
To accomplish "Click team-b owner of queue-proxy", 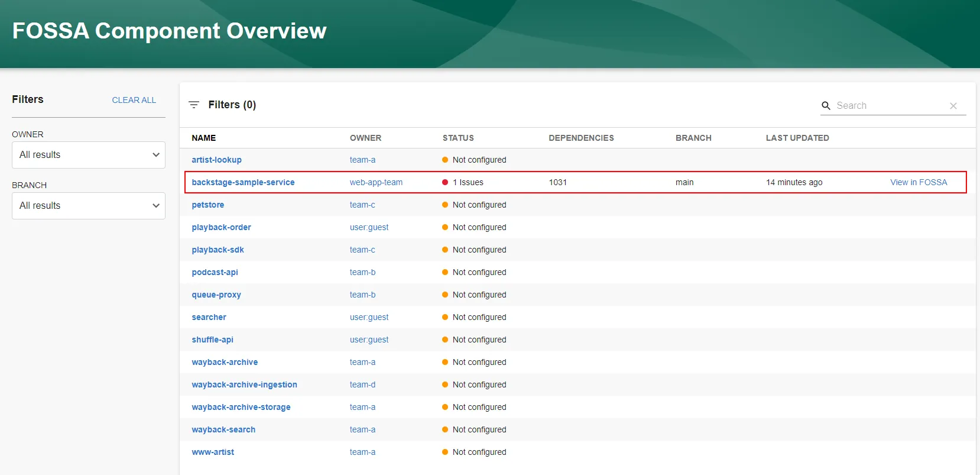I will 362,295.
